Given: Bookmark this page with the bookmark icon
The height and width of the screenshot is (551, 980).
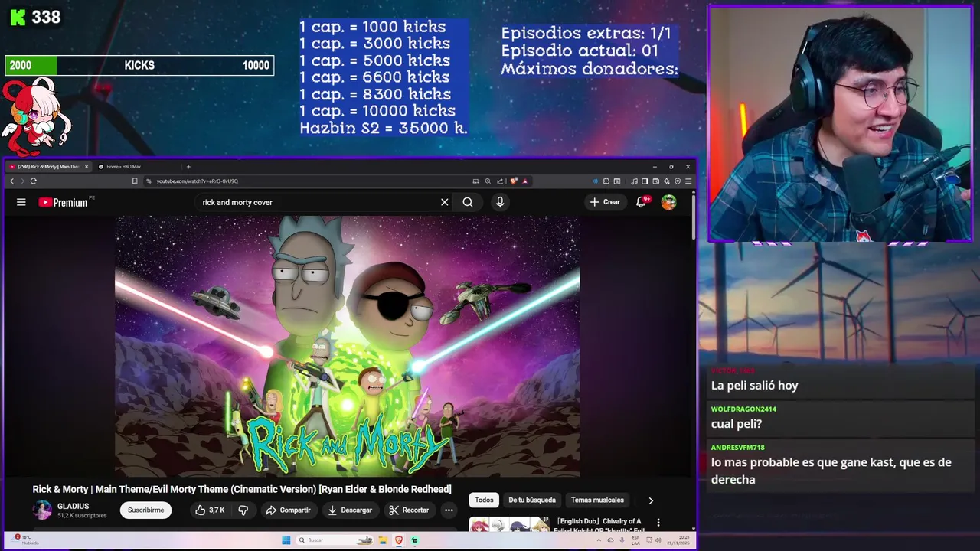Looking at the screenshot, I should [135, 181].
